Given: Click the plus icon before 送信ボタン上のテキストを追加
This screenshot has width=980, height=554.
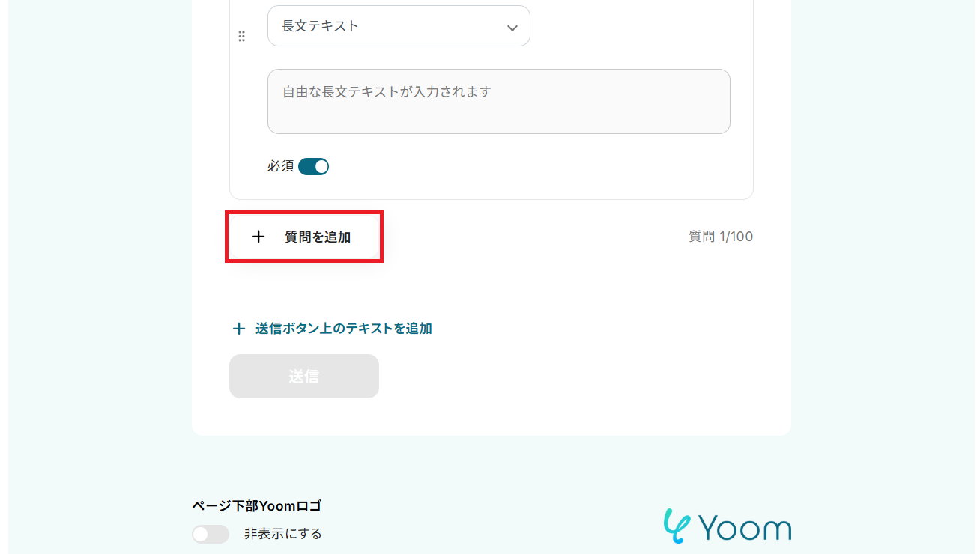Looking at the screenshot, I should point(239,329).
